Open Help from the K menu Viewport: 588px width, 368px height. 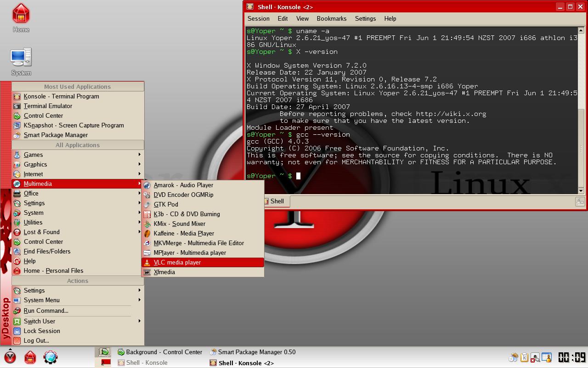78,261
